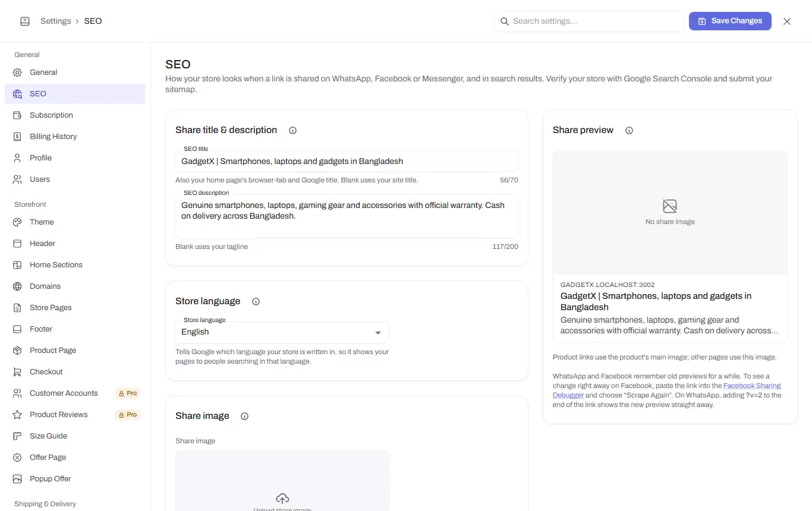Screen dimensions: 812x511
Task: Click the 56/70 character counter
Action: tap(509, 180)
